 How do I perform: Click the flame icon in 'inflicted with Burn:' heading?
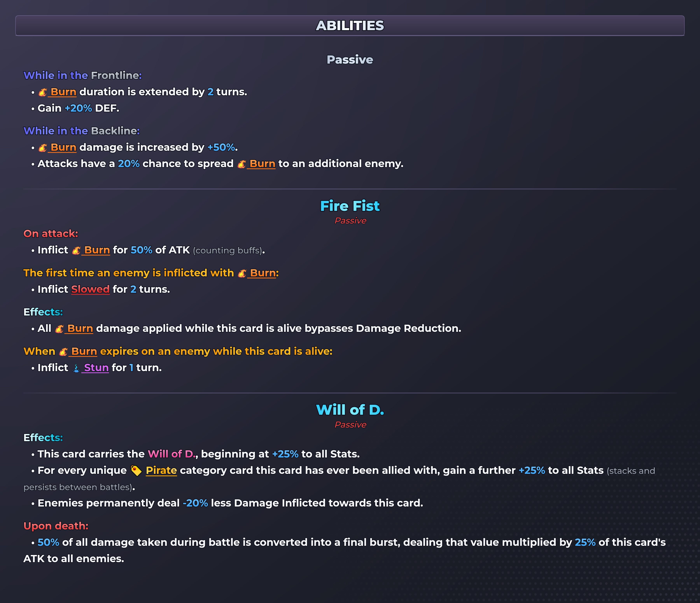click(242, 273)
